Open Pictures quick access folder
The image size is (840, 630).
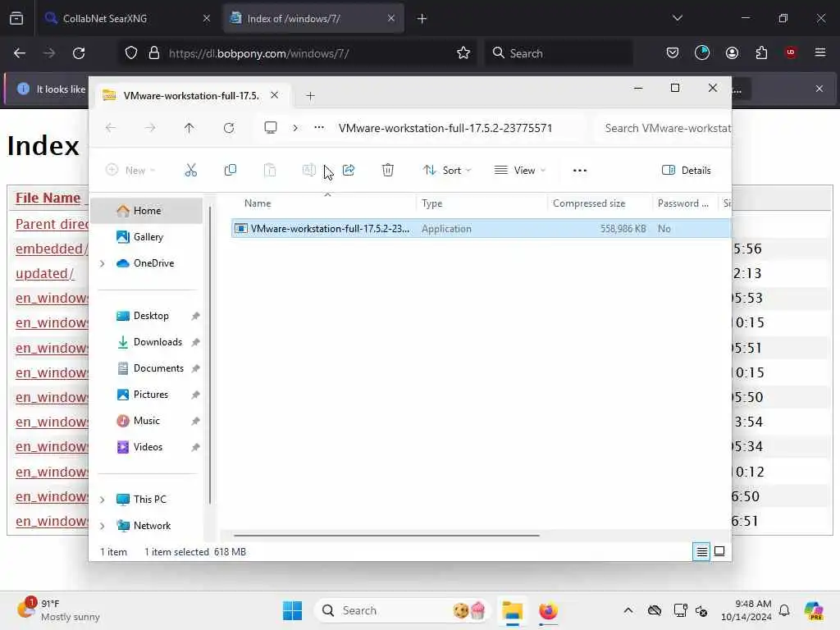151,395
